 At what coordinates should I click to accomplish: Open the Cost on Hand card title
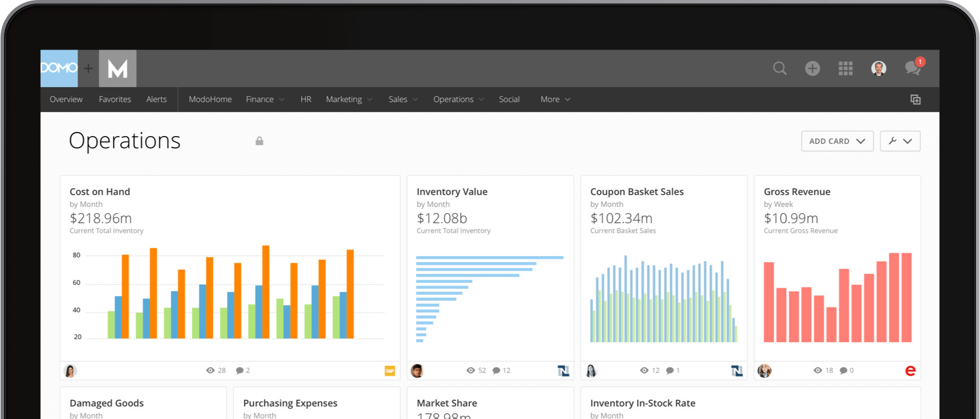coord(100,192)
